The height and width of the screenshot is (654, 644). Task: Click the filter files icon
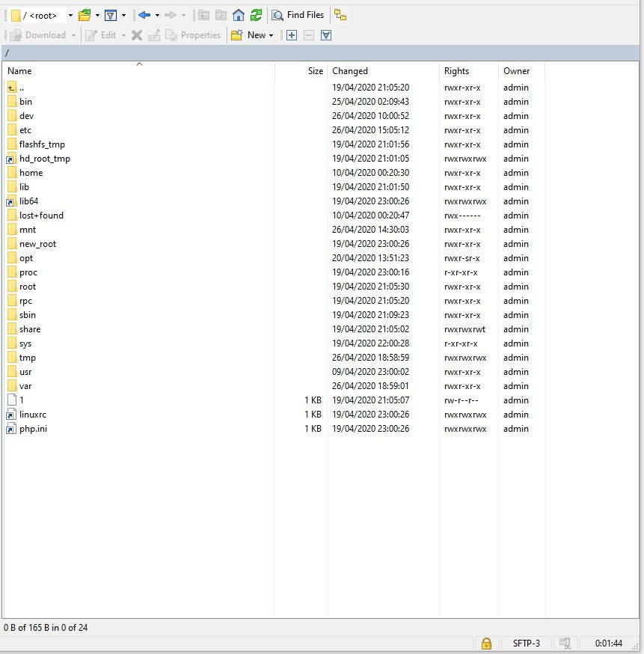111,16
